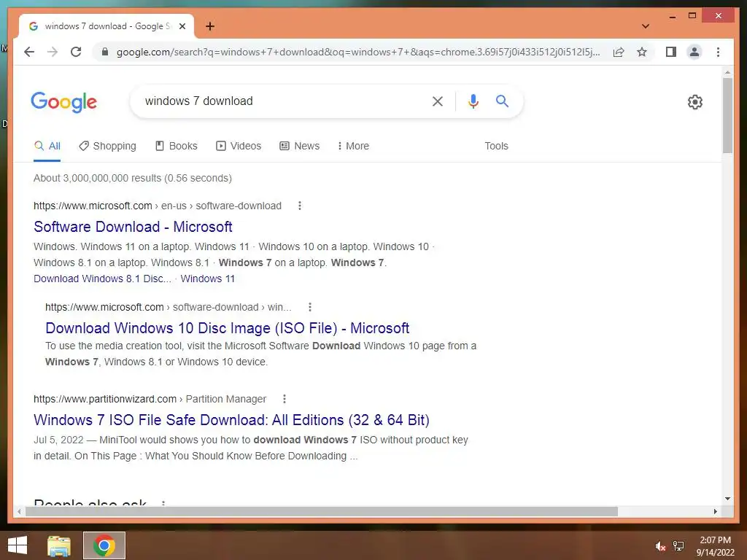
Task: Expand the More search categories
Action: (x=353, y=146)
